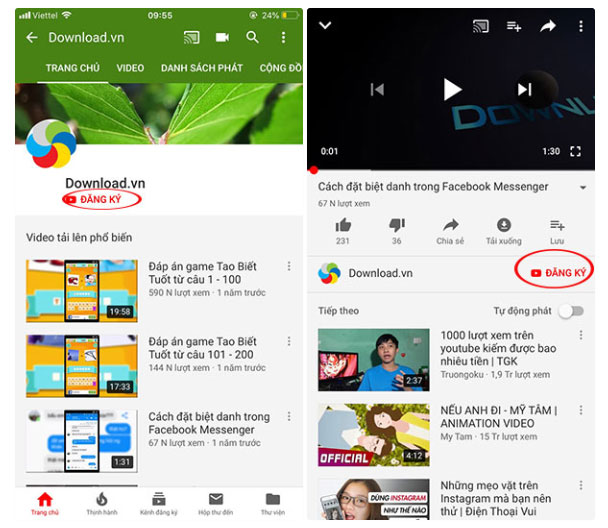
Task: Open thumbnail of Facebook Messenger nickname video in list
Action: click(x=82, y=441)
